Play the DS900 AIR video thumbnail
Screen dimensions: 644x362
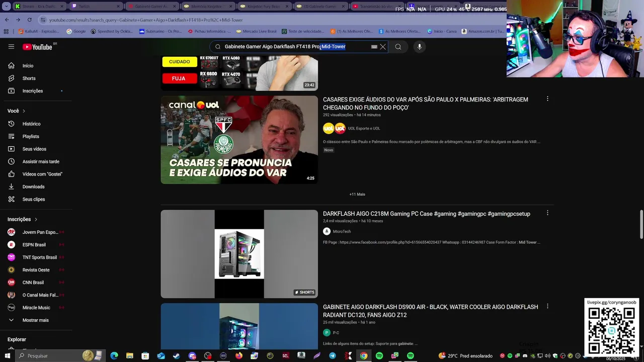pyautogui.click(x=239, y=326)
